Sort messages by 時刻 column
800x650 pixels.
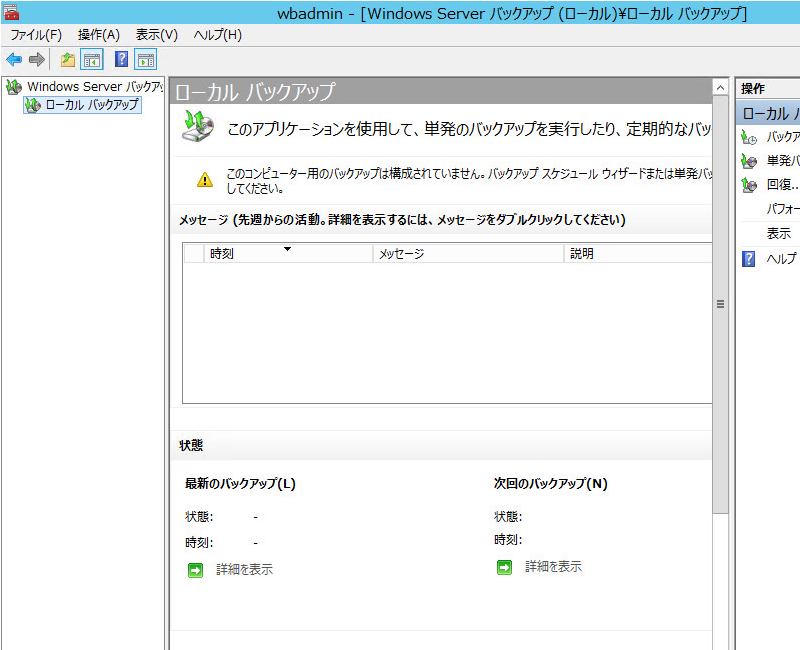pyautogui.click(x=288, y=254)
